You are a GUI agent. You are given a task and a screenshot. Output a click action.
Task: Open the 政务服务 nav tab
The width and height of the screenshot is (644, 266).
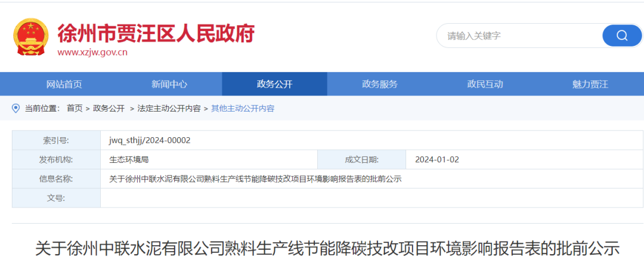coord(379,84)
